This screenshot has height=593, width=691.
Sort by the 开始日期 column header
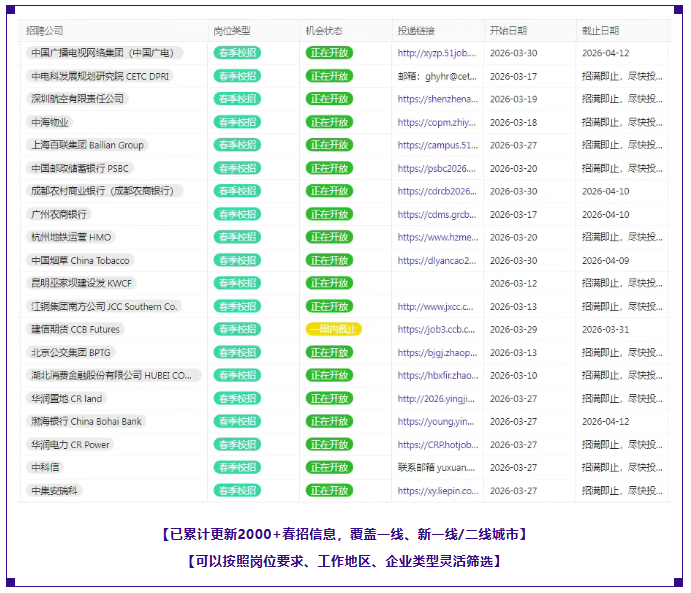[508, 31]
